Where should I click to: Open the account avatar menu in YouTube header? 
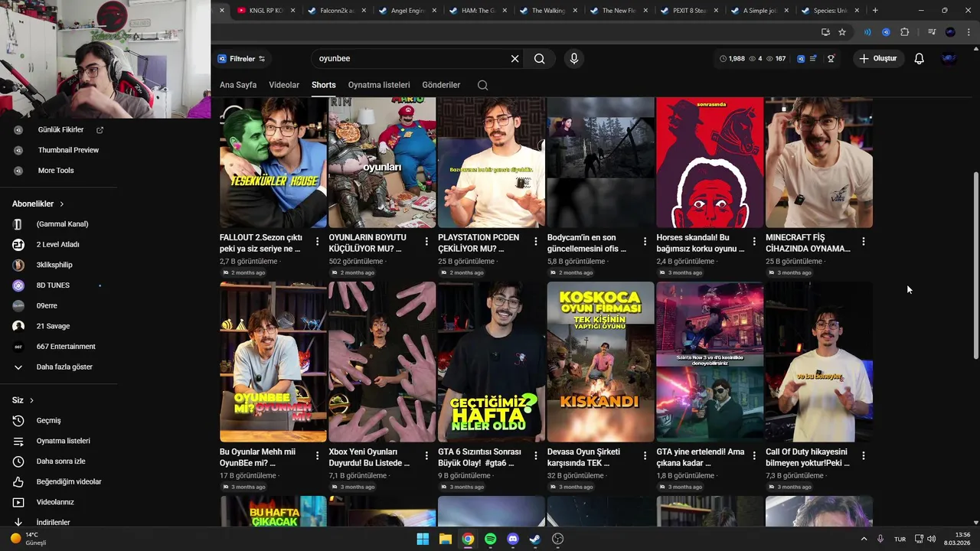(x=949, y=59)
